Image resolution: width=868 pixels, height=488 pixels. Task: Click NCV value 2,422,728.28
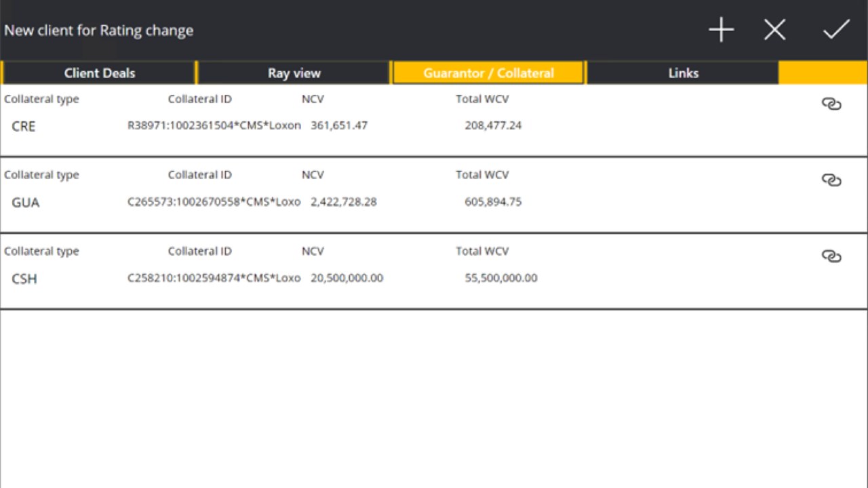pos(344,201)
